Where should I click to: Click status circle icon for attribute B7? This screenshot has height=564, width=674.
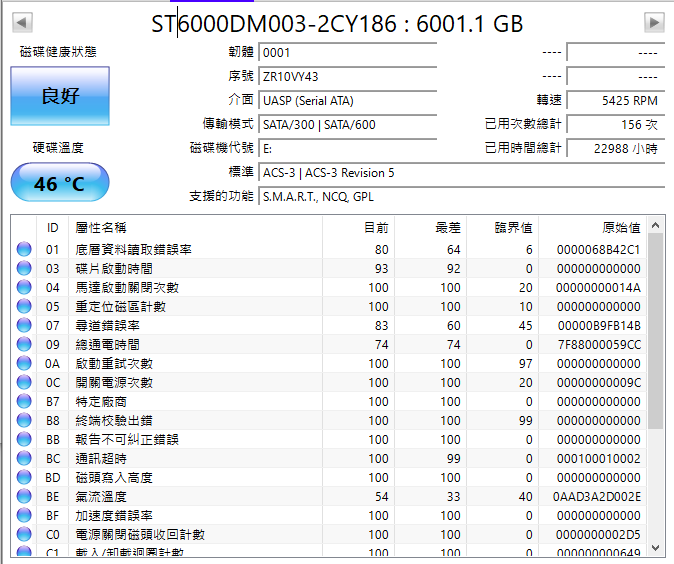click(24, 401)
